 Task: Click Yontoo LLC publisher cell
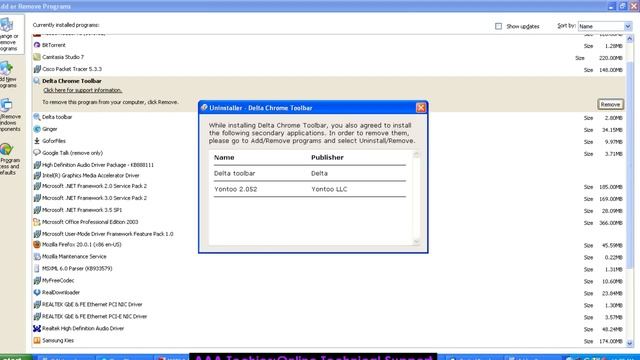(329, 189)
